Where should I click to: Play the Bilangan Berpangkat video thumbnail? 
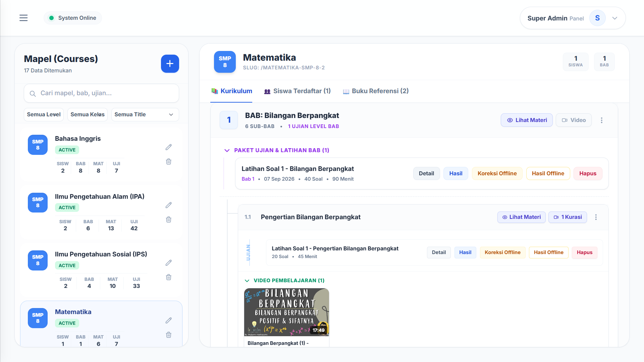(286, 312)
